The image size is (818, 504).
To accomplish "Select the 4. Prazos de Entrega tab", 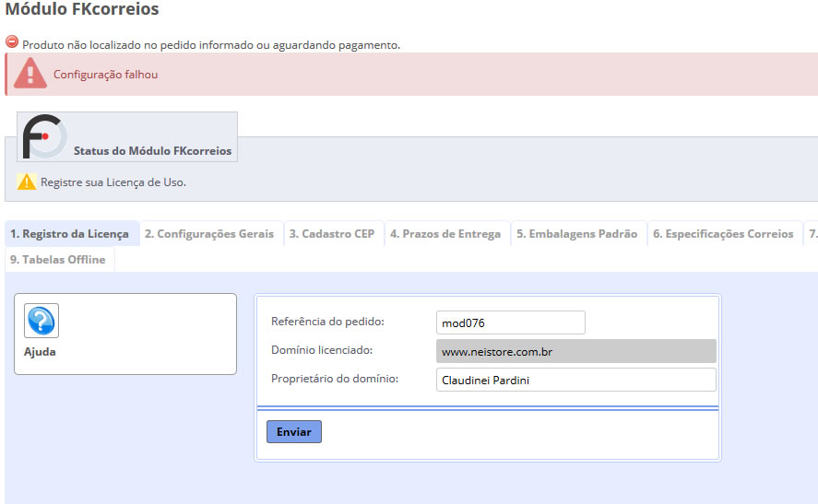I will pyautogui.click(x=447, y=233).
